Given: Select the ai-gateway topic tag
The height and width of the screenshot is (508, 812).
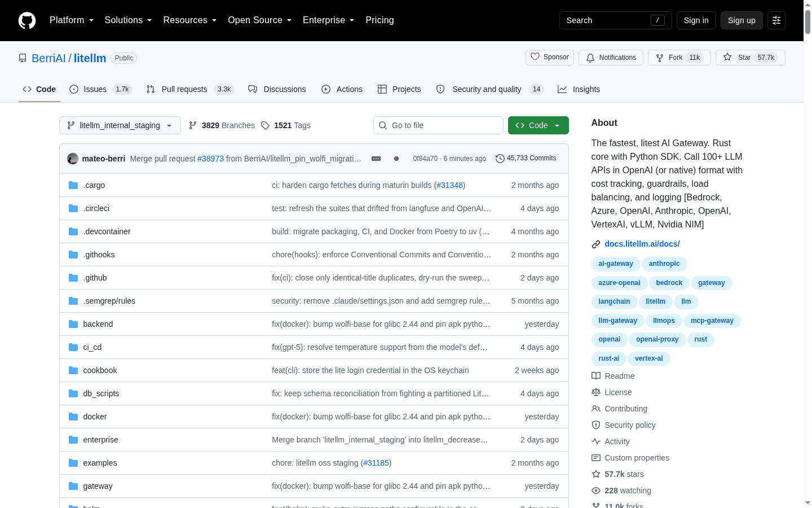Looking at the screenshot, I should (616, 264).
